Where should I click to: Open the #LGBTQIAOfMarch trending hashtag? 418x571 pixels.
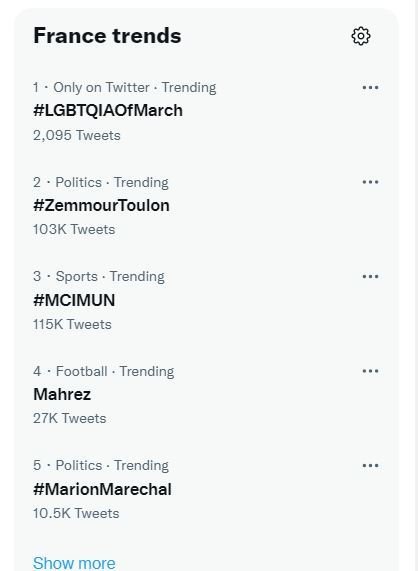point(108,111)
